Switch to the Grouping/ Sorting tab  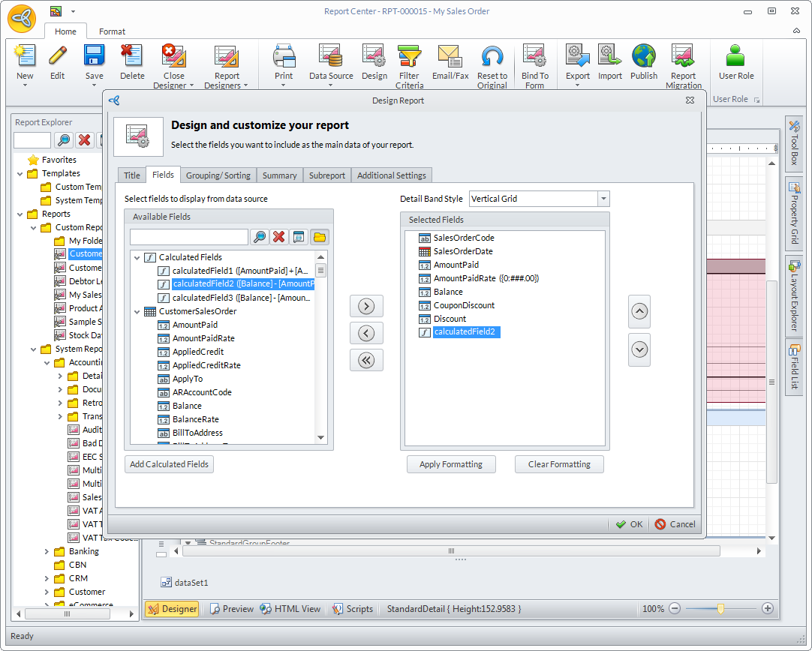pyautogui.click(x=218, y=175)
